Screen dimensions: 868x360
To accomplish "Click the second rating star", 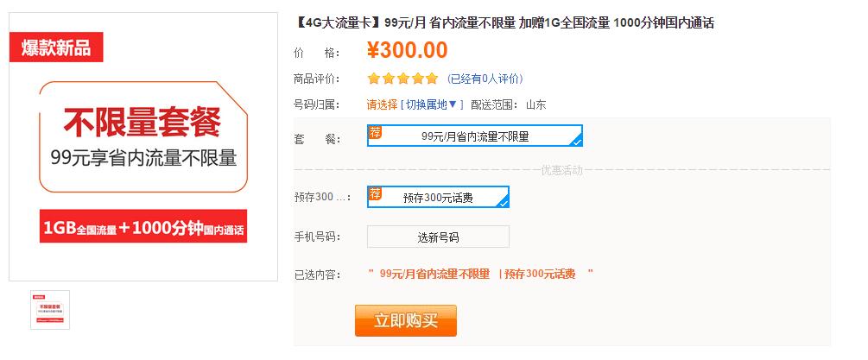I will click(x=389, y=79).
